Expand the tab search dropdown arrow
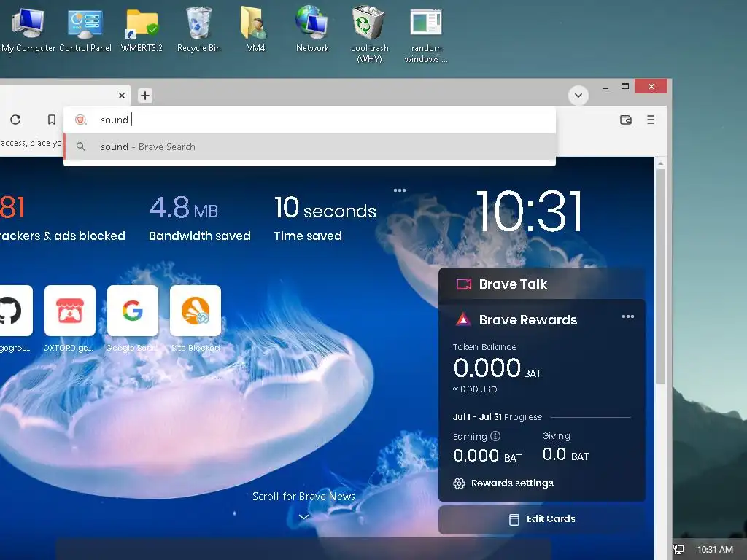747x560 pixels. point(578,96)
